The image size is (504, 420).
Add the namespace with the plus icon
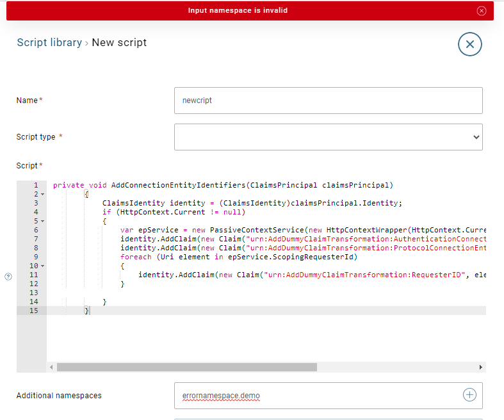[x=469, y=395]
